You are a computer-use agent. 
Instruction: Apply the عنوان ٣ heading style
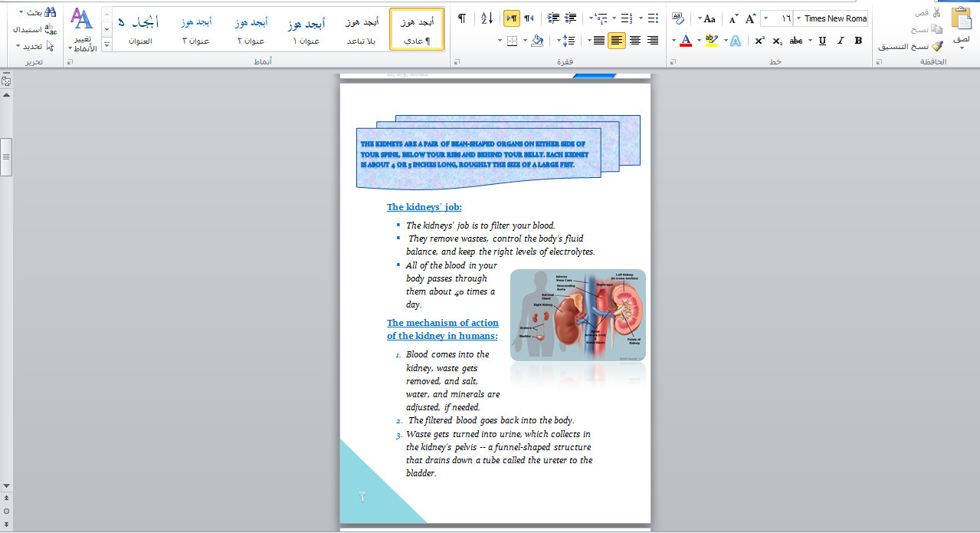tap(196, 29)
